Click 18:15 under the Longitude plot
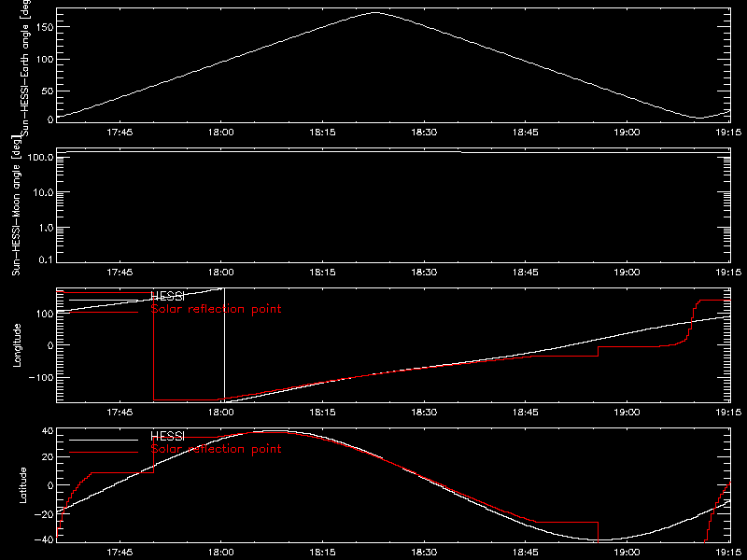The width and height of the screenshot is (747, 560). (322, 412)
